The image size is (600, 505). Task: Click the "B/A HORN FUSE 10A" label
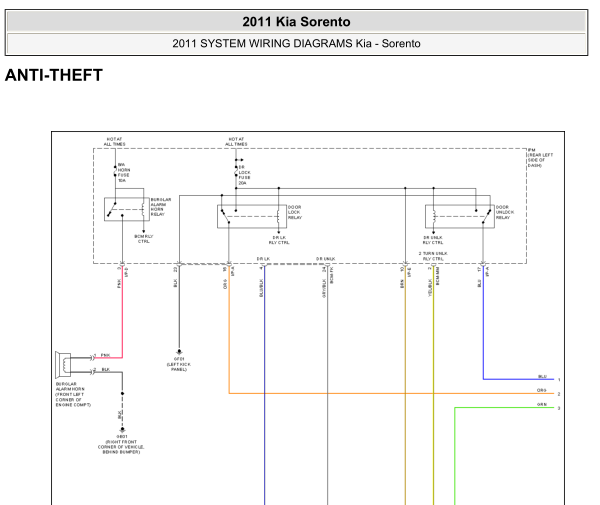(124, 173)
